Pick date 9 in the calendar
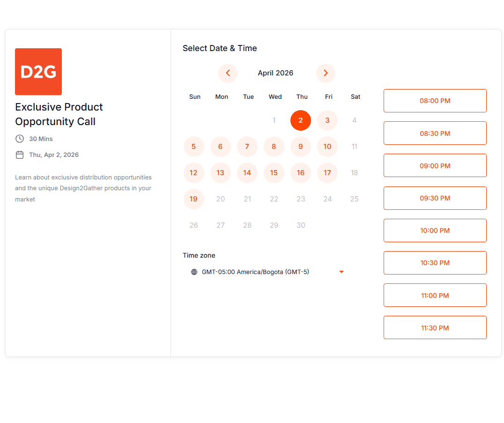Viewport: 504px width, 423px height. [301, 147]
